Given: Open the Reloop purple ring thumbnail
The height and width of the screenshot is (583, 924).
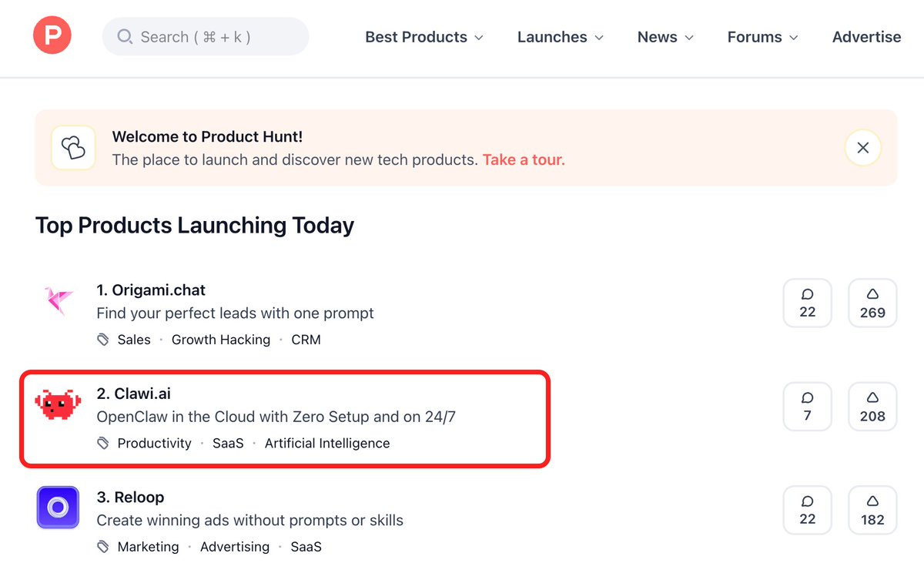Looking at the screenshot, I should click(x=59, y=508).
